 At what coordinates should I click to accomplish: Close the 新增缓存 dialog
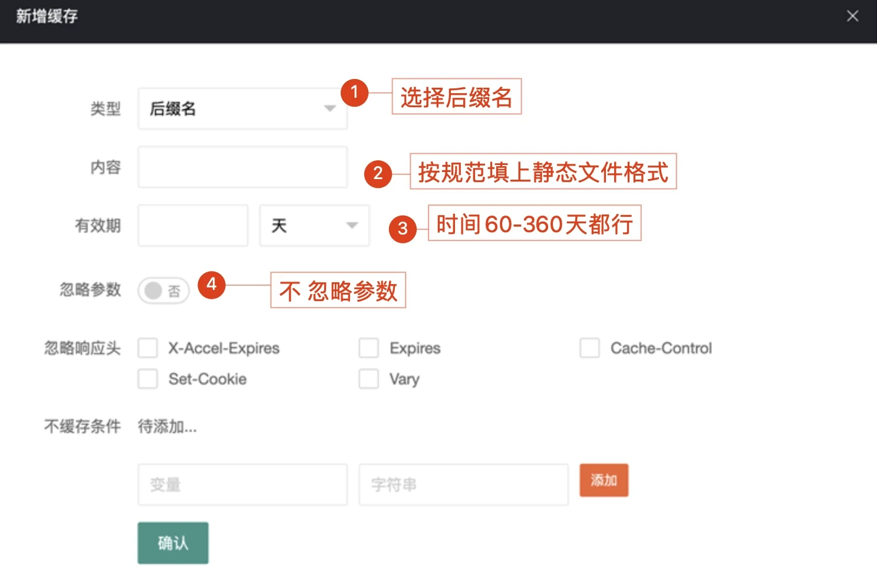click(x=852, y=16)
